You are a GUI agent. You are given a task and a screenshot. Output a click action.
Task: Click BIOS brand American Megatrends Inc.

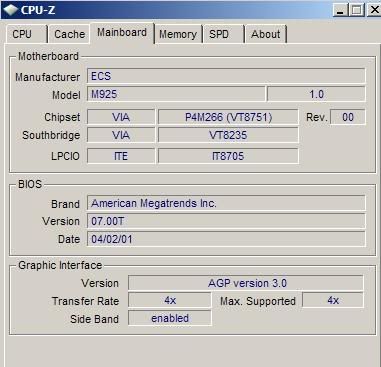point(226,203)
